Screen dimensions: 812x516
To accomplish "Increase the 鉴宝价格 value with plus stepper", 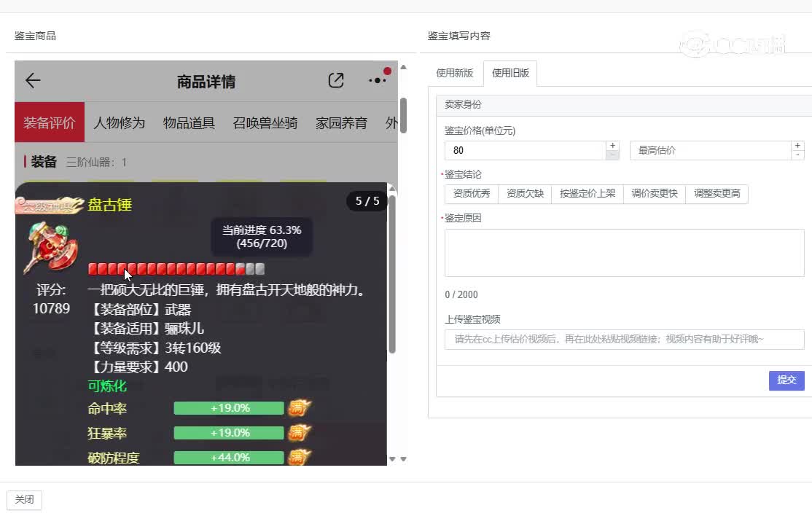I will point(612,146).
